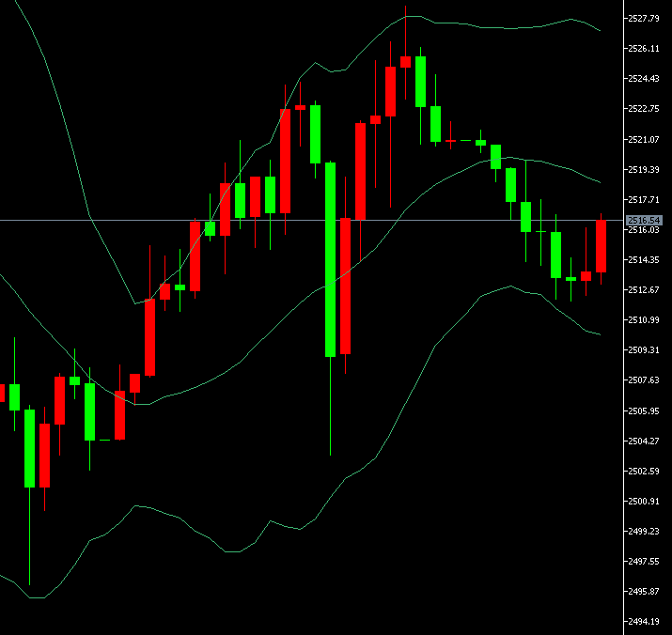This screenshot has height=635, width=672.
Task: Select the tallest green candle with the long lower wick
Action: click(x=331, y=259)
